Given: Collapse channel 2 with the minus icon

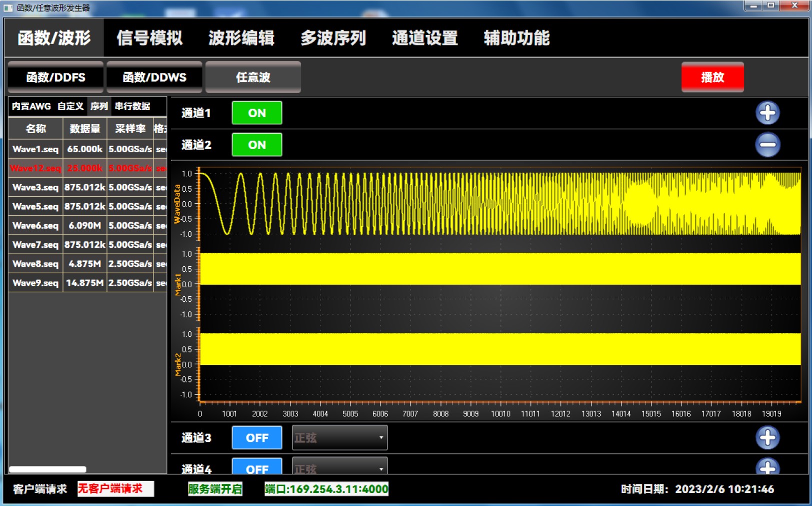Looking at the screenshot, I should click(x=767, y=145).
